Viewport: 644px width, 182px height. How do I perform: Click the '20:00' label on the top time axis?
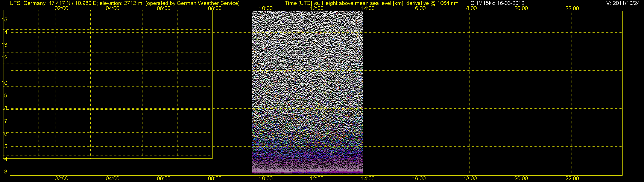point(521,8)
